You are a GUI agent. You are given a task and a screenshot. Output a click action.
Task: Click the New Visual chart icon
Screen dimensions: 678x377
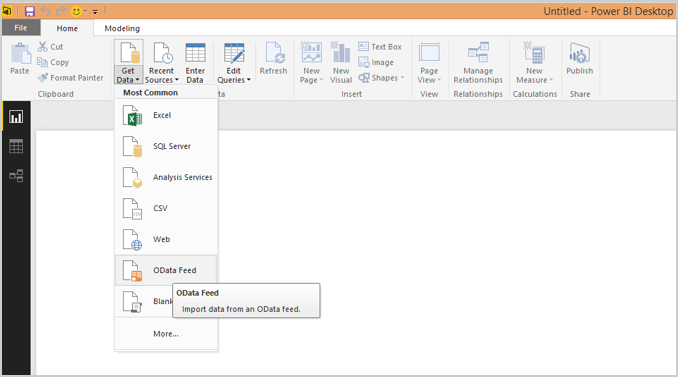pos(341,52)
